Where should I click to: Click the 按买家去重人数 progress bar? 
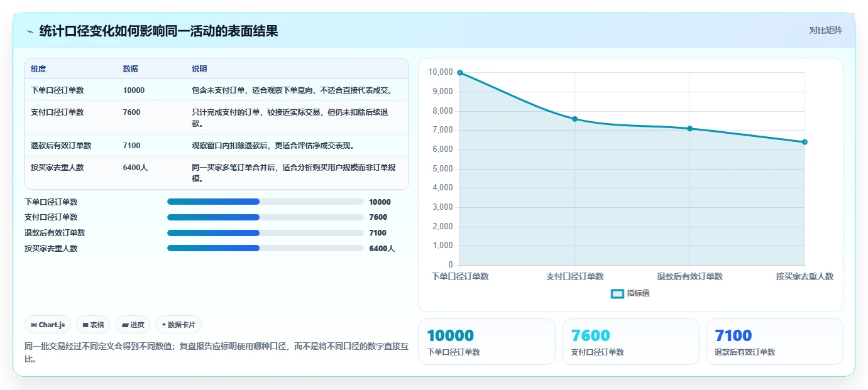pyautogui.click(x=265, y=248)
